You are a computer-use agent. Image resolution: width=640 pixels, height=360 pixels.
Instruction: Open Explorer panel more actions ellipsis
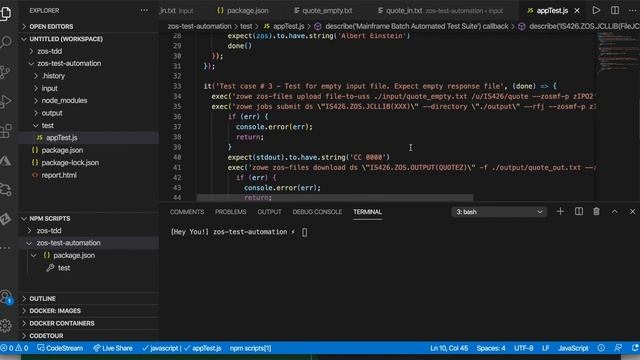(144, 10)
